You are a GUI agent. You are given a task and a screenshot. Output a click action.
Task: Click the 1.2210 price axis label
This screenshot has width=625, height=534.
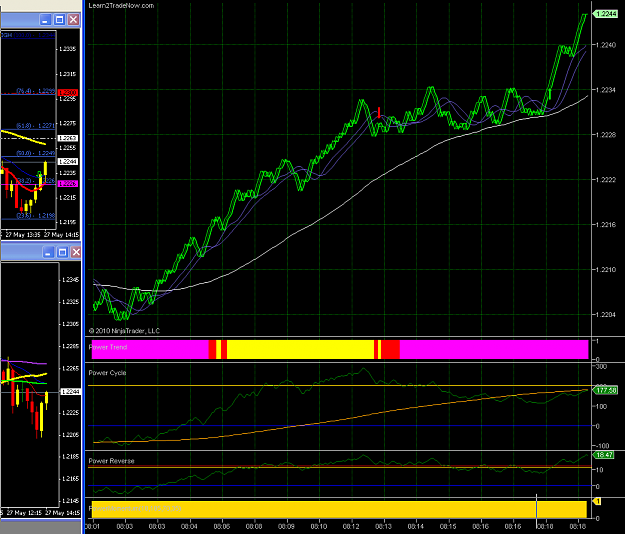(x=606, y=270)
